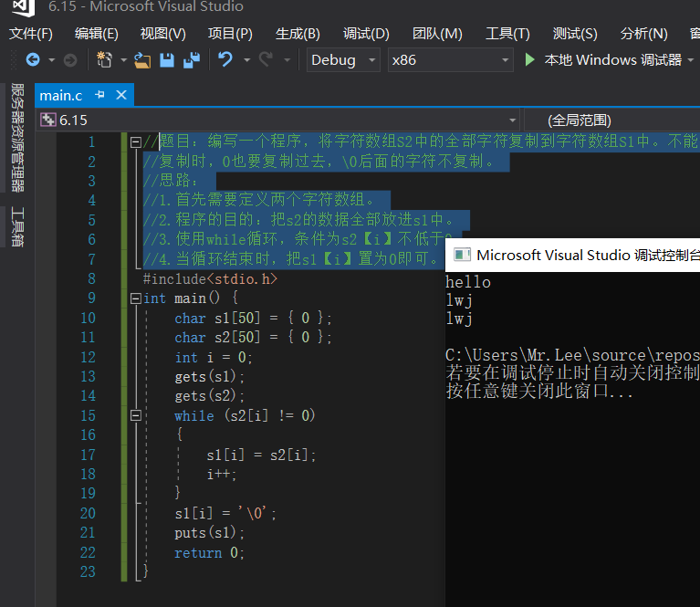Collapse the while loop at line 15
The height and width of the screenshot is (607, 700).
(136, 416)
